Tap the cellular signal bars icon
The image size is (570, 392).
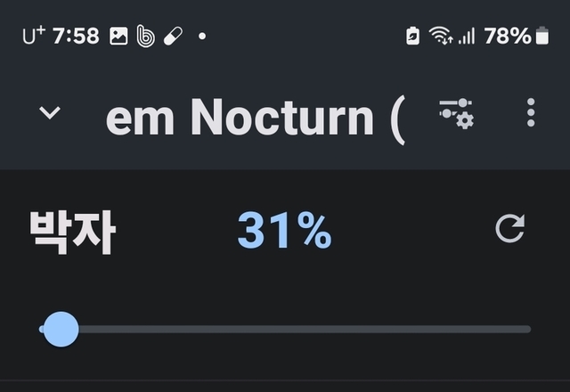(466, 37)
